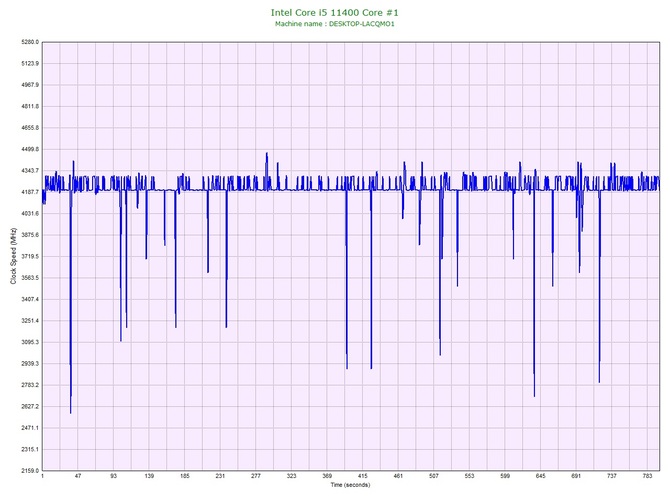This screenshot has height=502, width=670.
Task: Click the y-axis value 4187.7
Action: (x=30, y=192)
